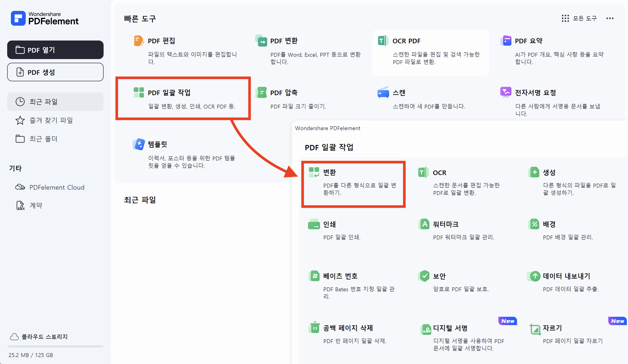Open the PDF 요약 tool
Image resolution: width=628 pixels, height=364 pixels.
529,41
